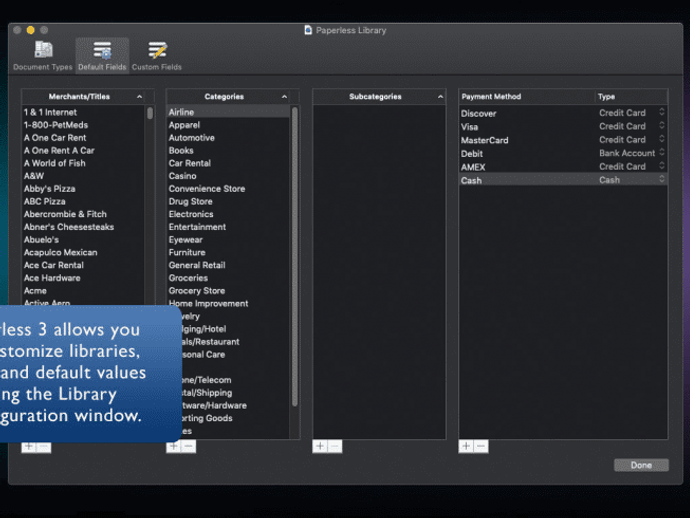Screen dimensions: 690x518
Task: Select the Airline category
Action: tap(228, 112)
